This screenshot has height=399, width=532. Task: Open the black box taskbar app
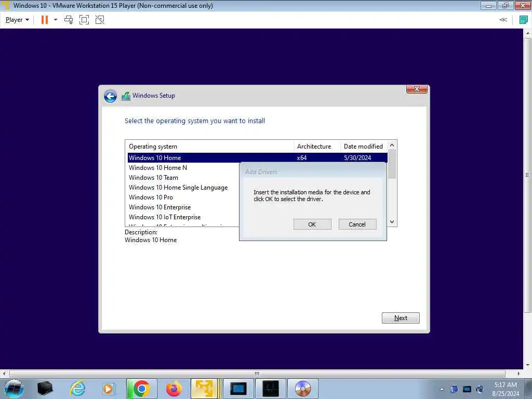tap(45, 389)
